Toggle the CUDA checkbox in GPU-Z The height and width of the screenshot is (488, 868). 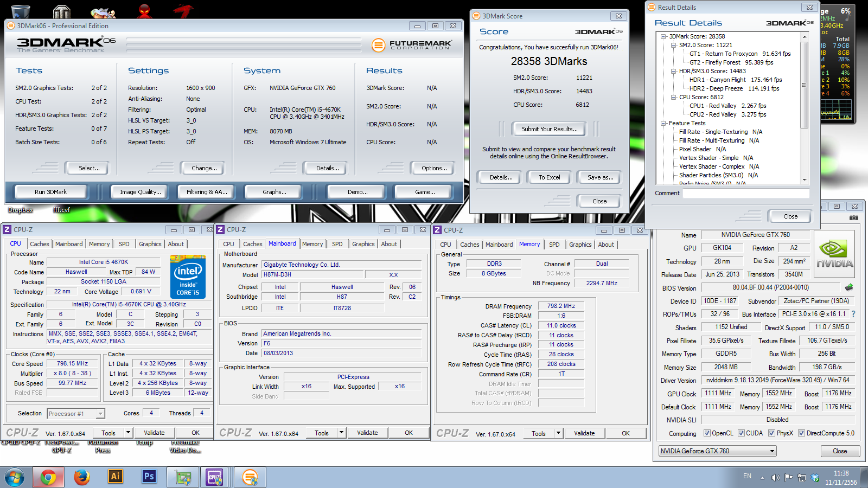point(741,433)
